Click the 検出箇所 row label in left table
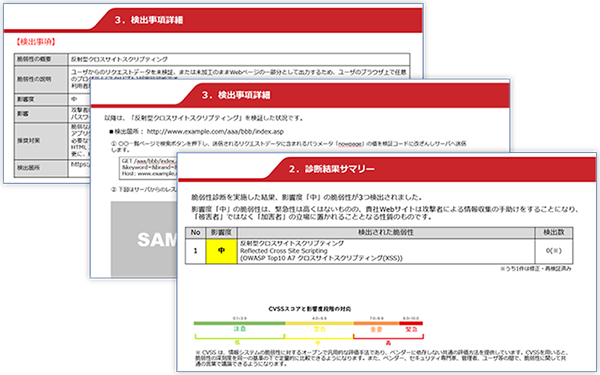 point(41,168)
